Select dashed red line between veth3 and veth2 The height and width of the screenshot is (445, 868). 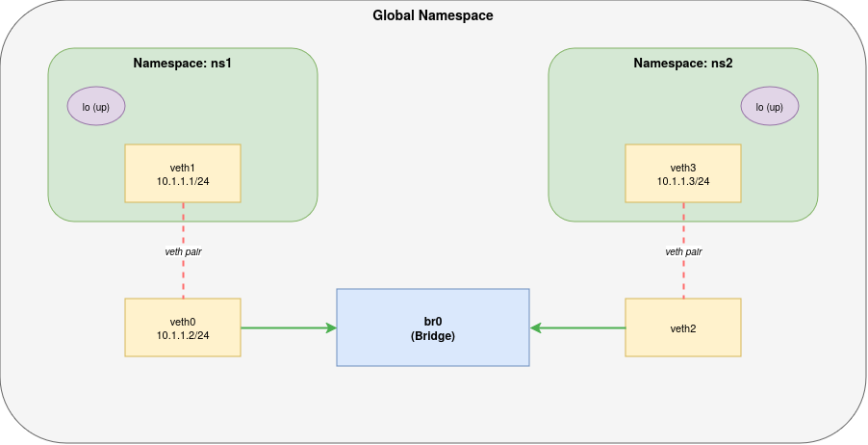point(683,279)
